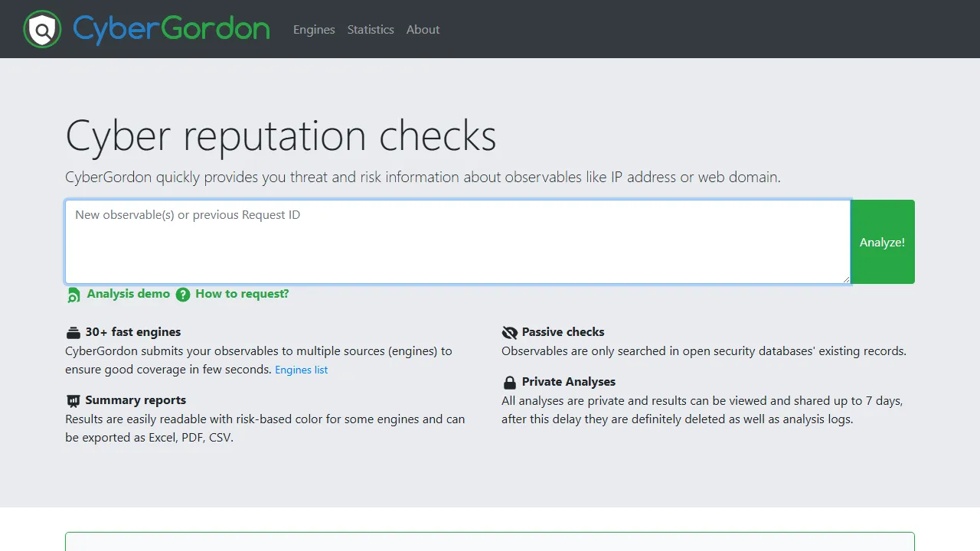980x551 pixels.
Task: Open the Engines navigation item
Action: 313,29
